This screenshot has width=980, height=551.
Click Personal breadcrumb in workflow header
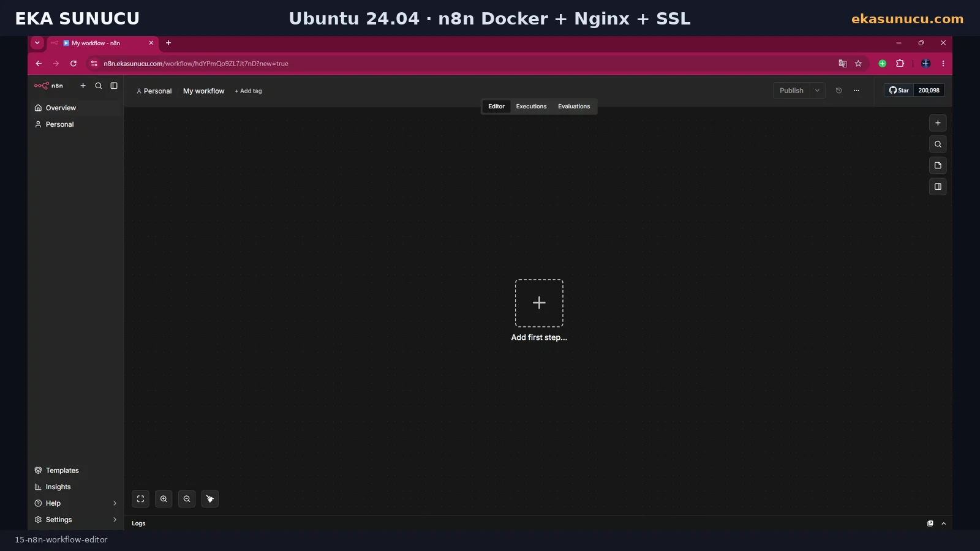154,91
